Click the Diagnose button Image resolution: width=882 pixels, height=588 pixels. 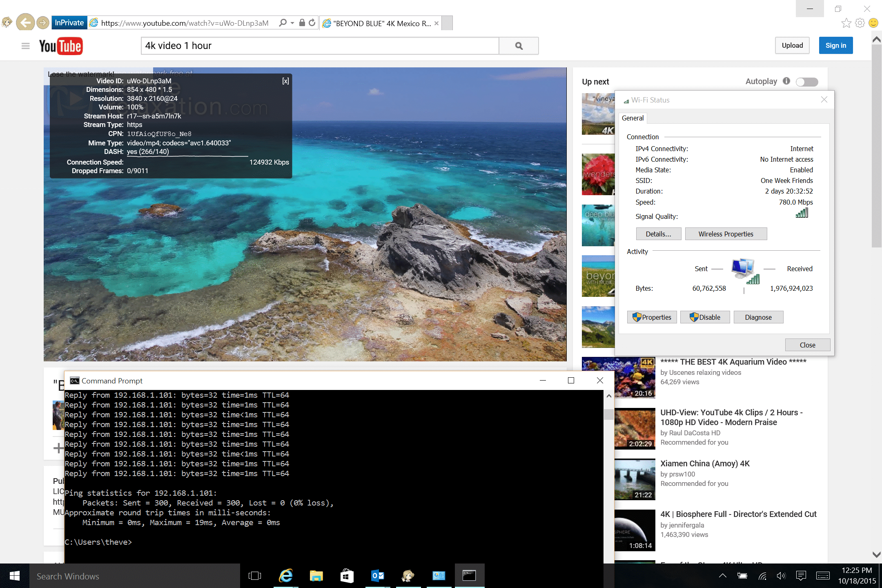coord(758,317)
